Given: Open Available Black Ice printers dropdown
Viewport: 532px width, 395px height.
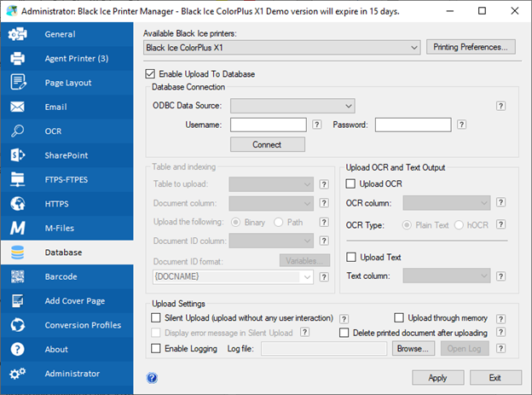Looking at the screenshot, I should coord(281,48).
